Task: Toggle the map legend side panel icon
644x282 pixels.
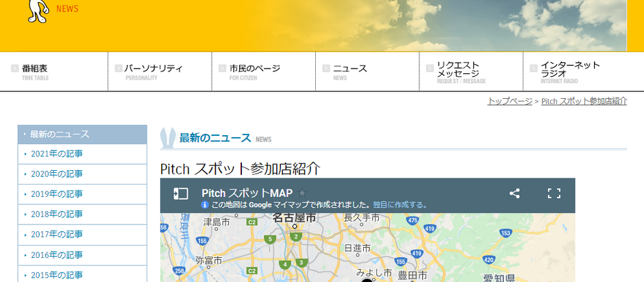Action: (x=181, y=193)
